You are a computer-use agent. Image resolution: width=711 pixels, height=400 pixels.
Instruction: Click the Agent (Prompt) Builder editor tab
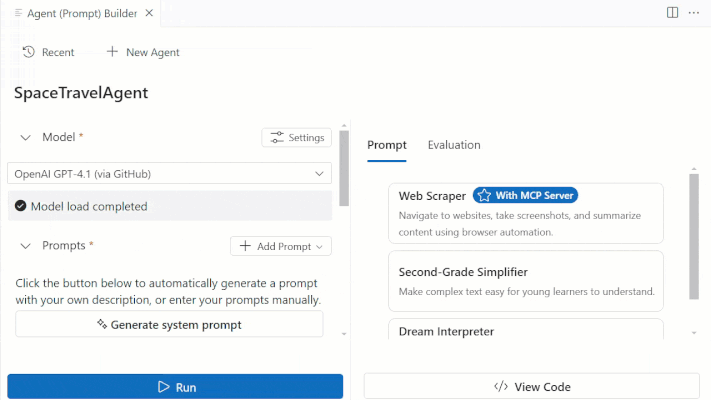82,14
